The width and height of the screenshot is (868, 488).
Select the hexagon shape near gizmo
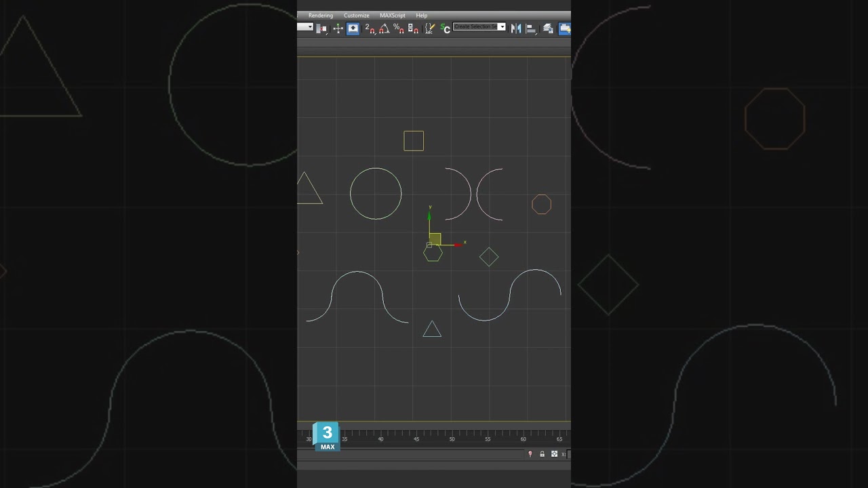coord(433,254)
